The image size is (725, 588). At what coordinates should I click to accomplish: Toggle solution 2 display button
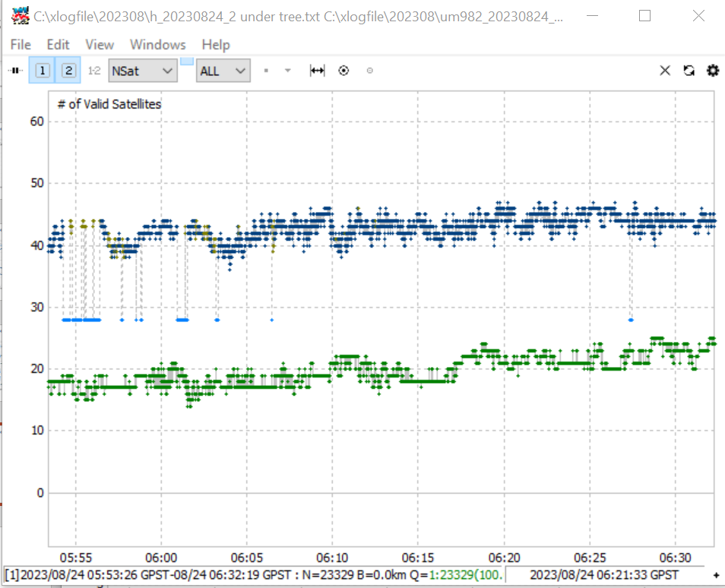pos(68,71)
